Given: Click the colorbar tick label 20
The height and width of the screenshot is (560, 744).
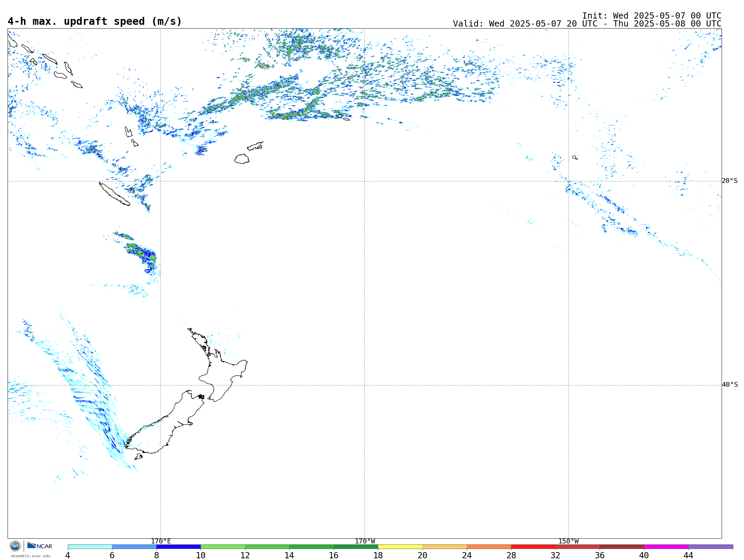Looking at the screenshot, I should coord(423,556).
